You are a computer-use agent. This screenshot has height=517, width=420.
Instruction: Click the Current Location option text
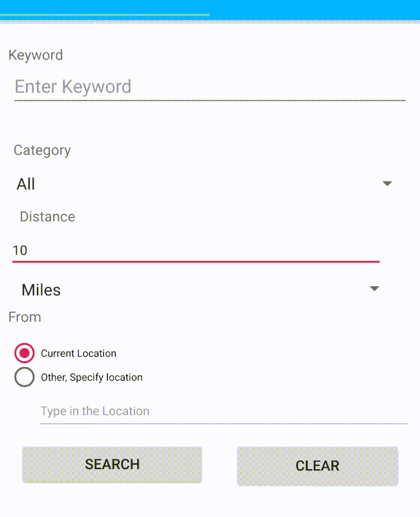coord(78,353)
